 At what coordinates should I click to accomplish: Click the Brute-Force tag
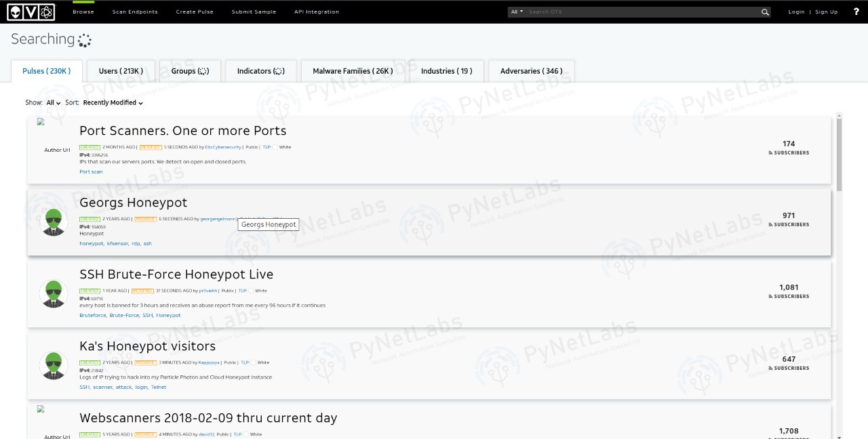[125, 316]
